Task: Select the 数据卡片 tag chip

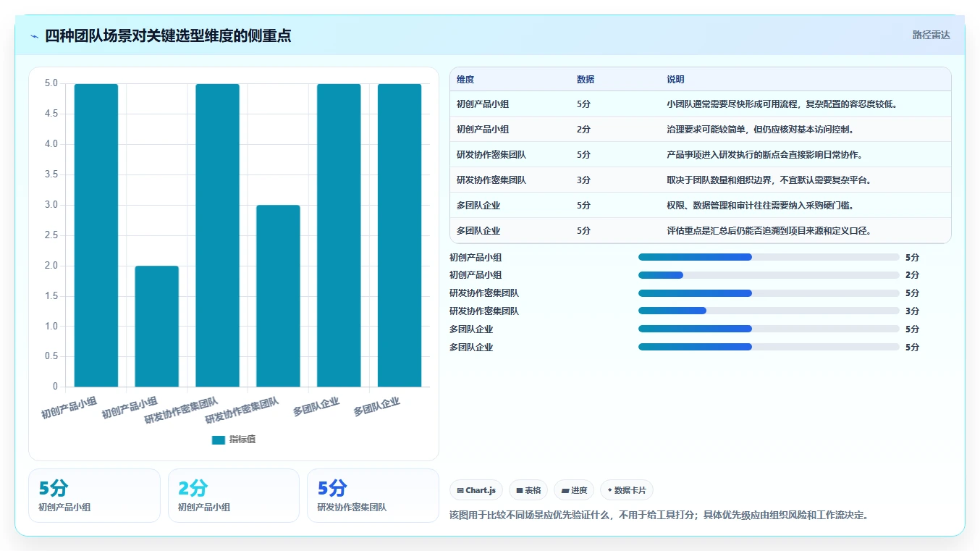Action: point(626,490)
